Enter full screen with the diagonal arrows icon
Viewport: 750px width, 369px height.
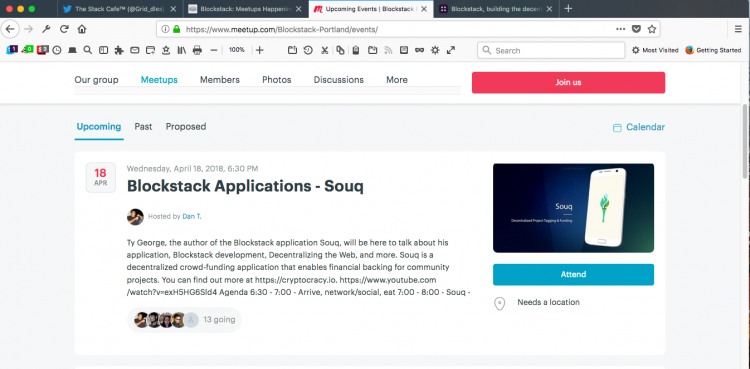pyautogui.click(x=451, y=50)
